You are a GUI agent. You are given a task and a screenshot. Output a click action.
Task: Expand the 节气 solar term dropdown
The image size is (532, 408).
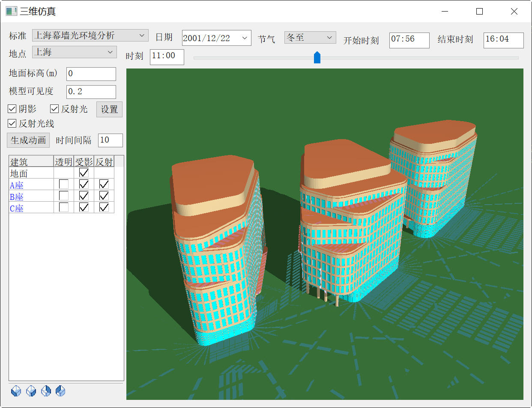click(x=310, y=38)
